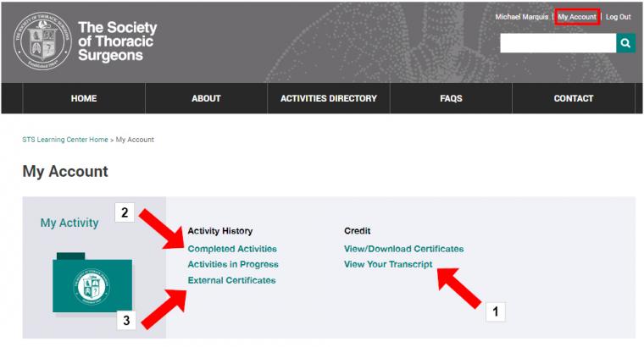Click the My Activity heading

69,223
